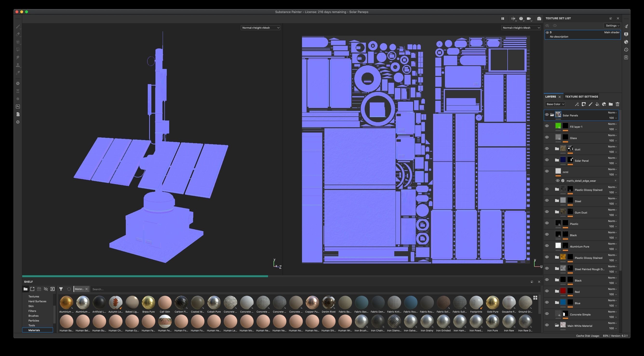Collapse the Solar Panels folder
The height and width of the screenshot is (356, 644).
552,115
